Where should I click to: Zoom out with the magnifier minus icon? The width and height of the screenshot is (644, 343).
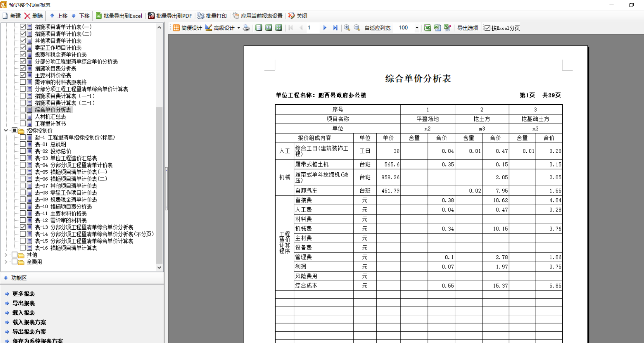coord(357,28)
